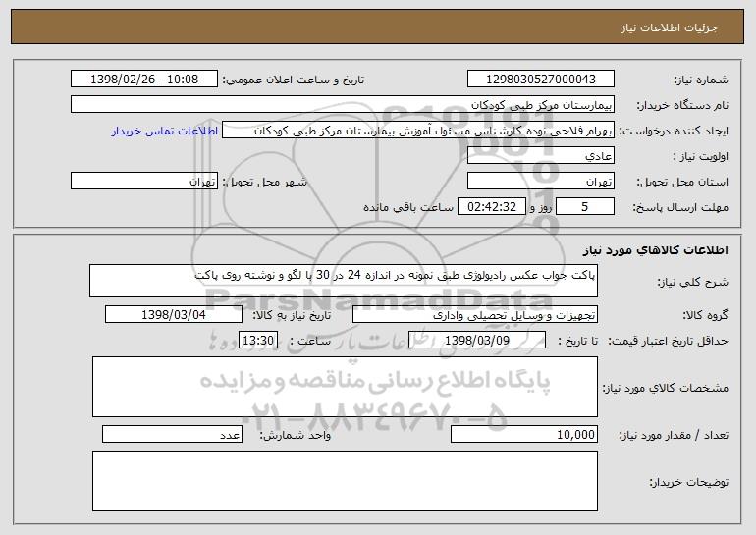
Task: Click the شماره نیاز number field
Action: 540,80
